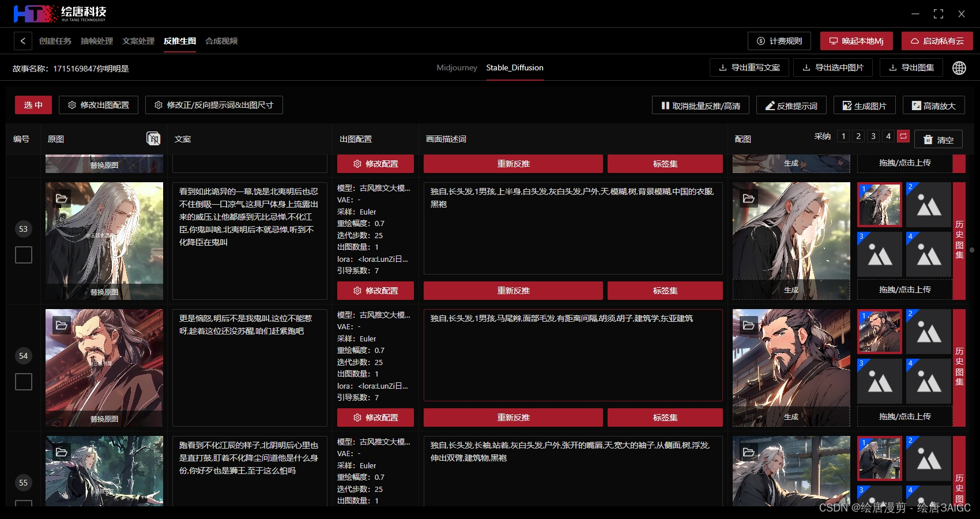Expand 历史图集 panel for row 53
The image size is (980, 519).
(959, 240)
